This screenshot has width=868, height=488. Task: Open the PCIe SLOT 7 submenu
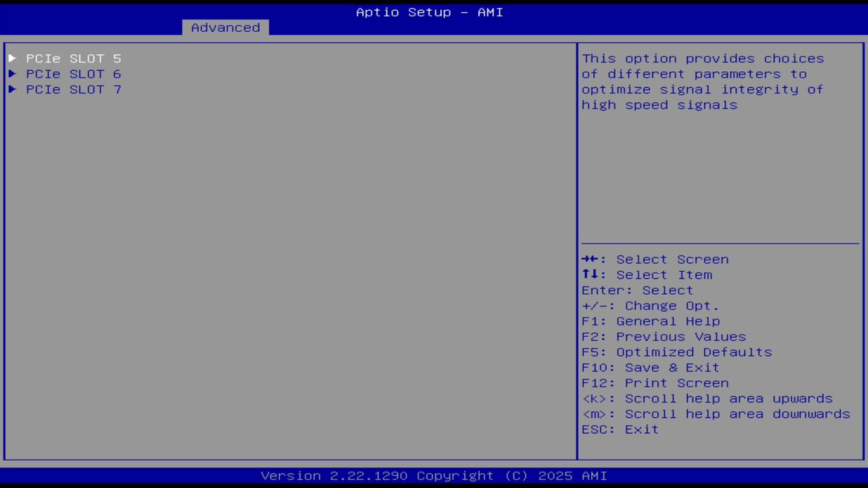[73, 89]
